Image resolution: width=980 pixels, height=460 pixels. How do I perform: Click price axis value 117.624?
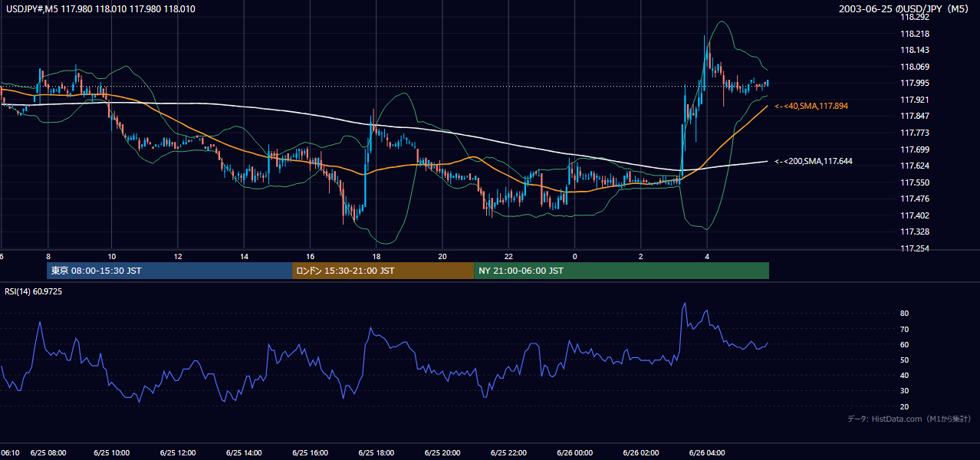coord(915,166)
